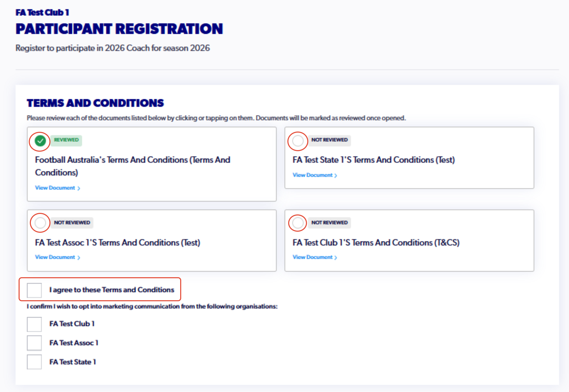Screen dimensions: 569x392
Task: Click the empty status circle for FA Test State 1
Action: pyautogui.click(x=298, y=141)
